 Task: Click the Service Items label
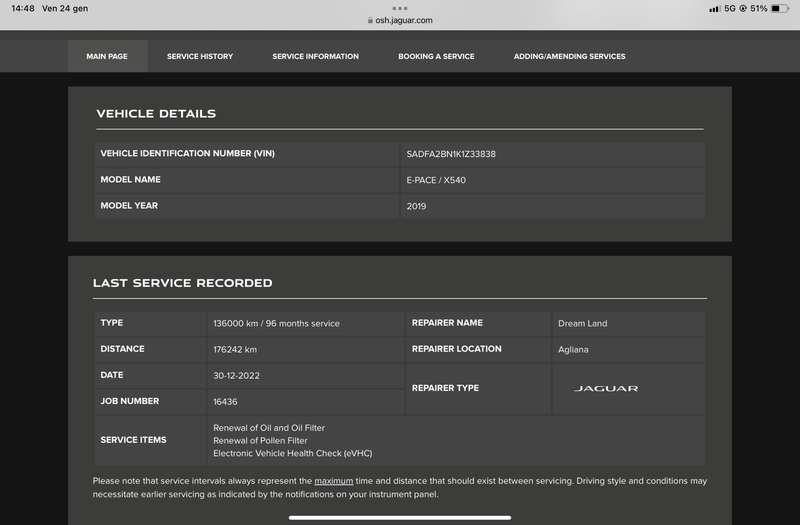(x=134, y=440)
